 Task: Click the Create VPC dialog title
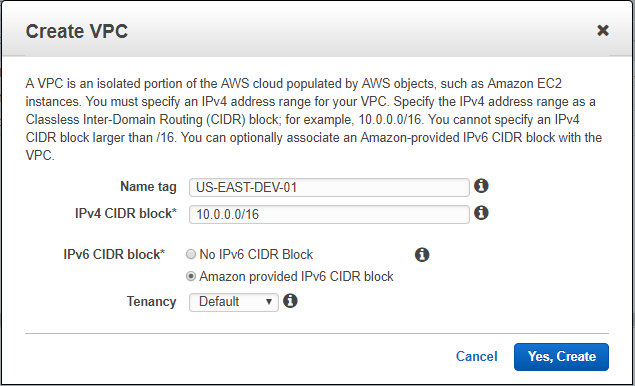tap(77, 31)
